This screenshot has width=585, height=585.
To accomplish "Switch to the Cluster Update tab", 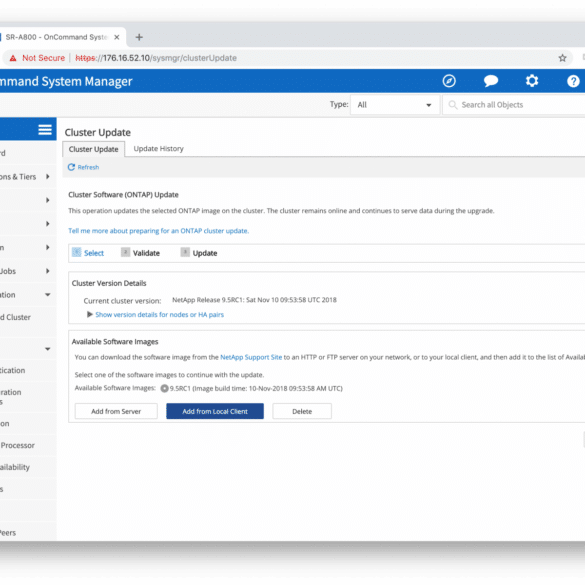I will (93, 149).
